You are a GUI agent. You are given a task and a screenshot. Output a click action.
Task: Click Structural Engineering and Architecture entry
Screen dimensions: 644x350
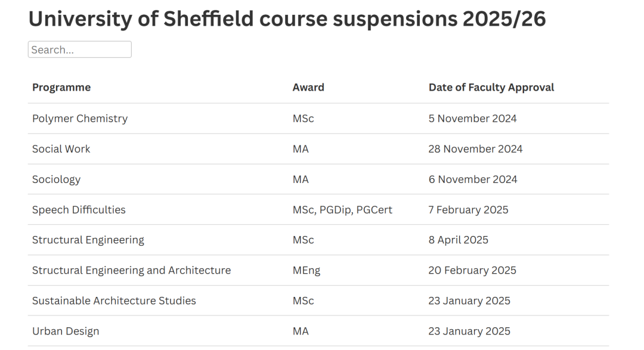[x=131, y=270]
